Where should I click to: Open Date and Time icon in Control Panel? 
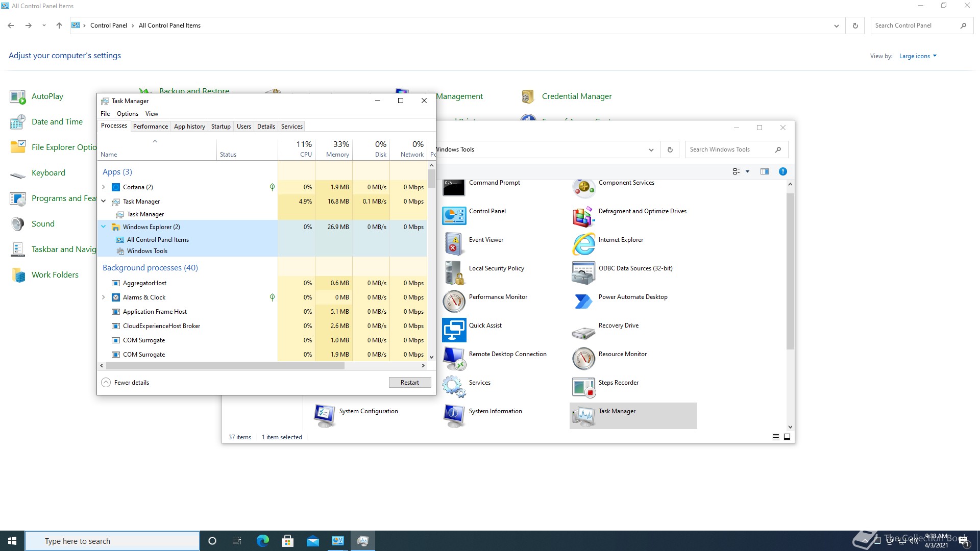(x=18, y=122)
